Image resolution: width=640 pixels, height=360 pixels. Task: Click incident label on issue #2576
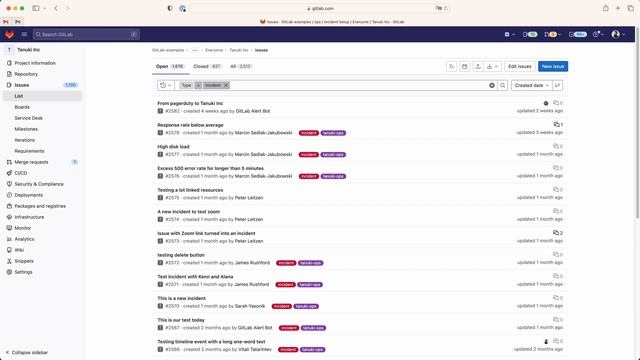pos(309,176)
